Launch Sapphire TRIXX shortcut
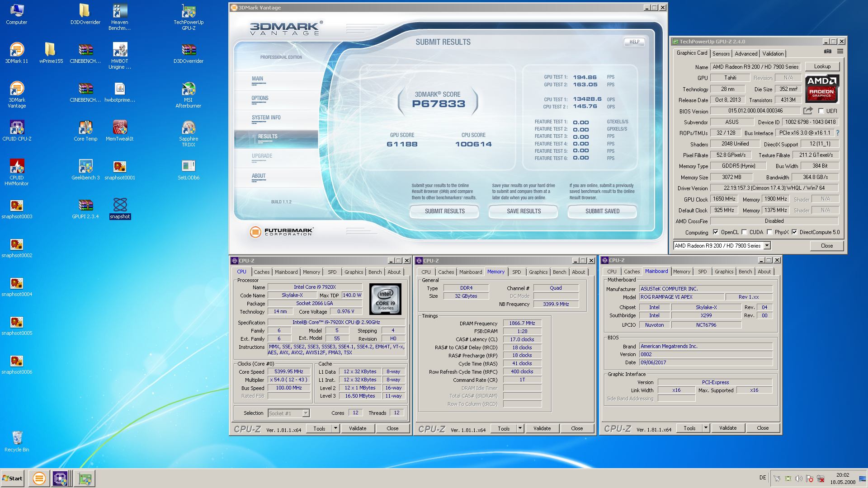 189,134
